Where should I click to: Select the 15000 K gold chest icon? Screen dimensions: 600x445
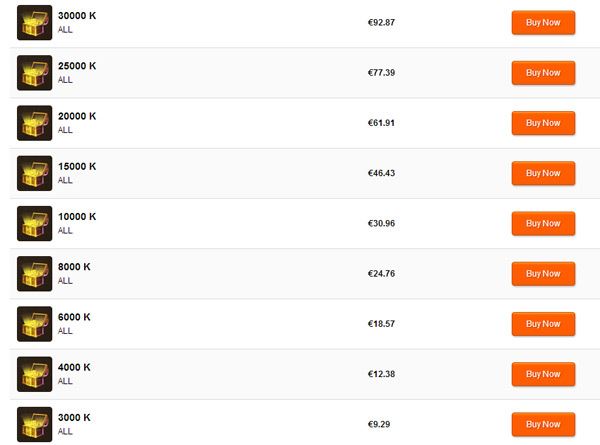[34, 173]
